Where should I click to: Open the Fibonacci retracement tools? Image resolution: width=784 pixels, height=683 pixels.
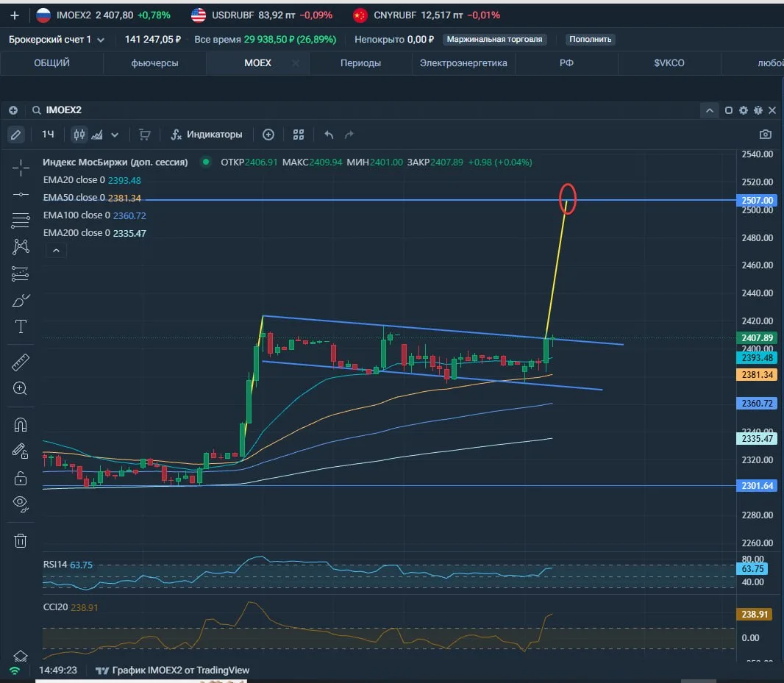point(21,220)
